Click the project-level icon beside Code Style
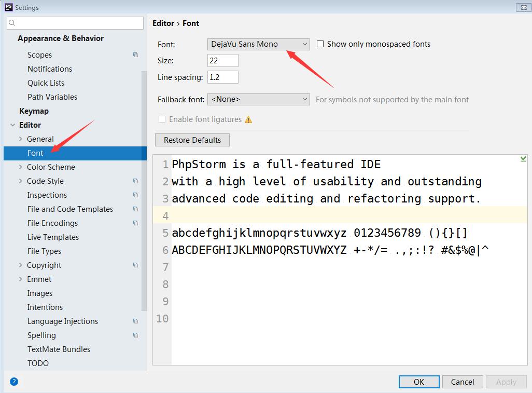The width and height of the screenshot is (532, 393). pos(135,181)
